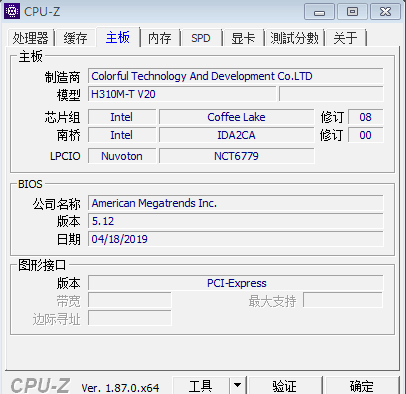
Task: Switch to the 显卡 tab
Action: 243,38
